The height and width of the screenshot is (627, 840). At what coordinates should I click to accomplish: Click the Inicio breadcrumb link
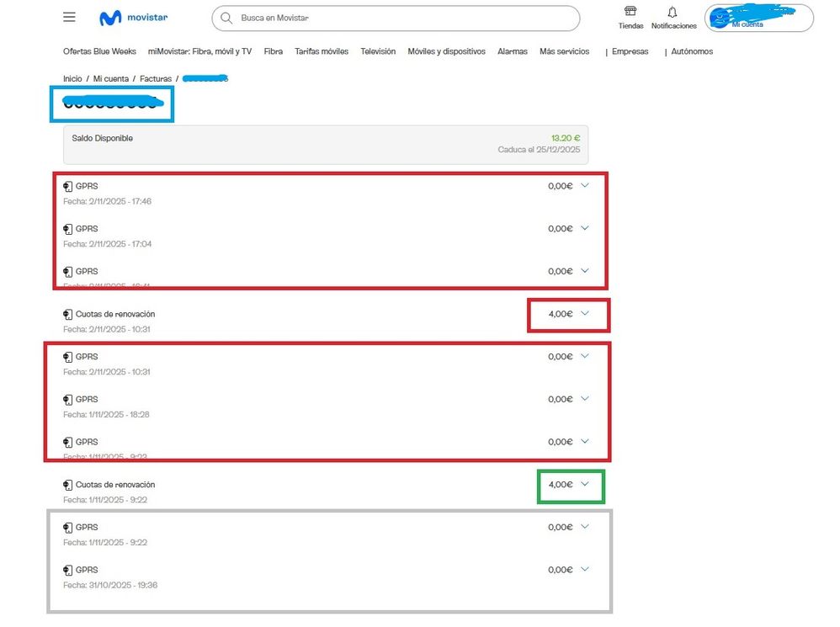(x=72, y=78)
